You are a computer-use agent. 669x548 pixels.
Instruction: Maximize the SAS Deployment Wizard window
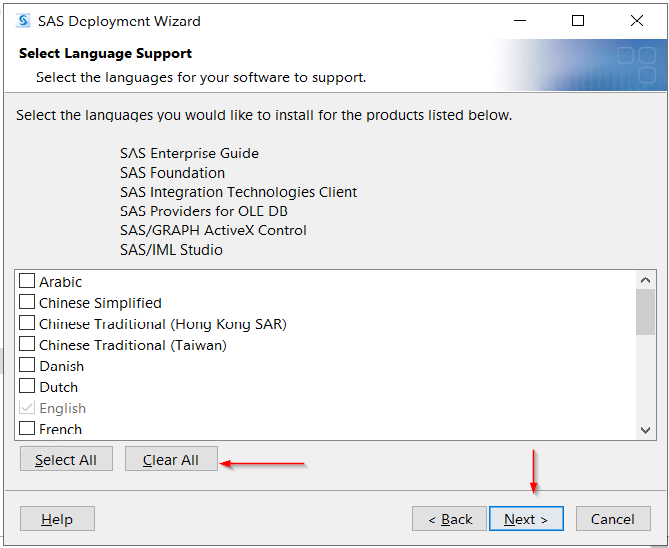[578, 20]
